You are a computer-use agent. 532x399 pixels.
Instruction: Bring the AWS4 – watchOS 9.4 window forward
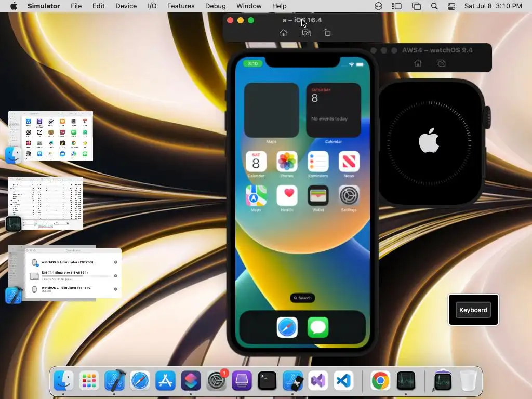pyautogui.click(x=437, y=50)
